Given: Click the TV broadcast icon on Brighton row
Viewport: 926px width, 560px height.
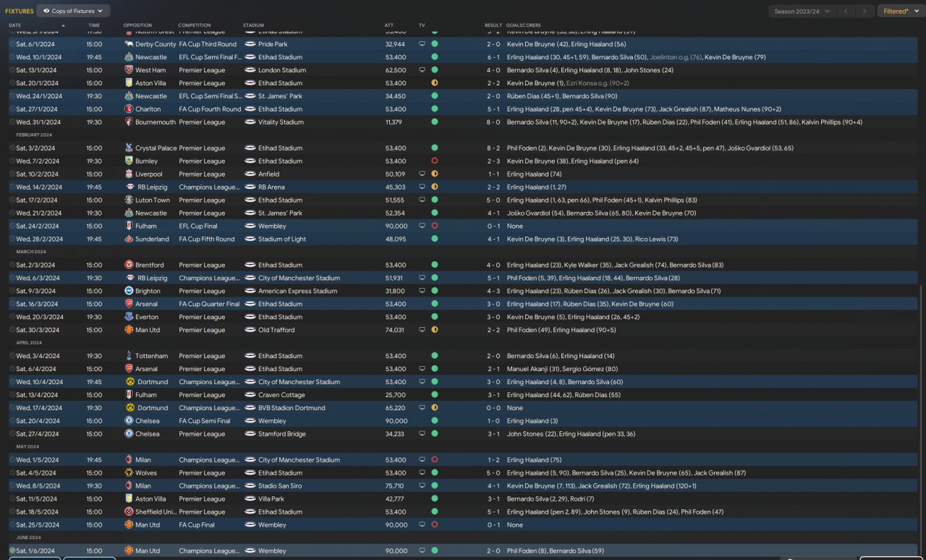Looking at the screenshot, I should [x=422, y=292].
